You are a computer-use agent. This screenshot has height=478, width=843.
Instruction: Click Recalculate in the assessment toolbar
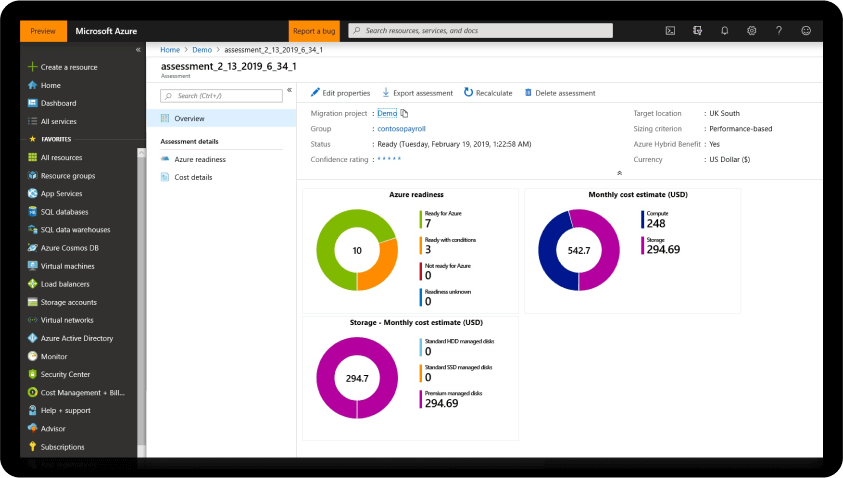tap(488, 93)
